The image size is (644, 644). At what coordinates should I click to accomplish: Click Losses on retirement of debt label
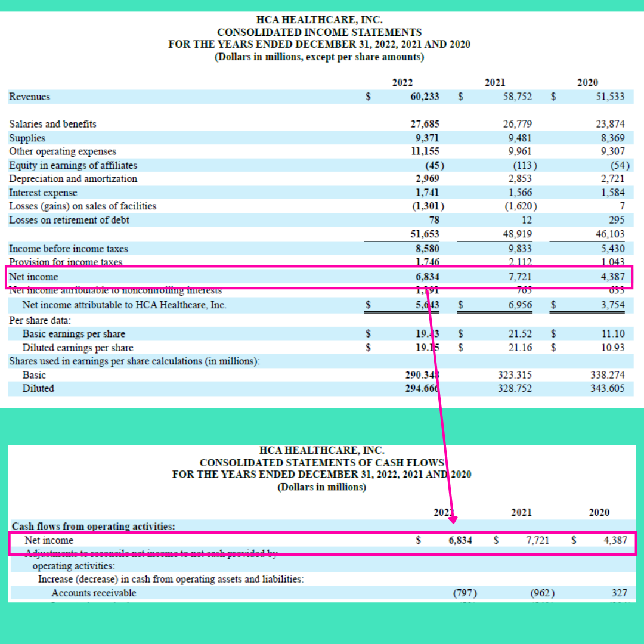(x=69, y=220)
